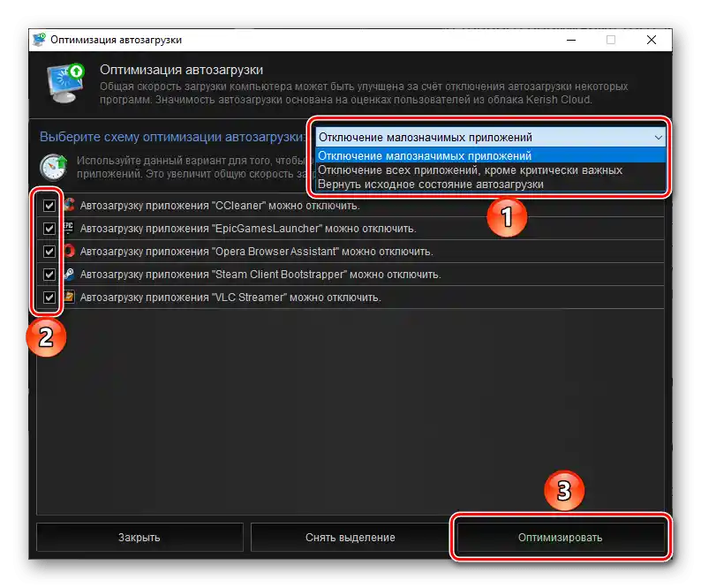
Task: Select the Steam Client Bootstrapper row text
Action: point(260,275)
